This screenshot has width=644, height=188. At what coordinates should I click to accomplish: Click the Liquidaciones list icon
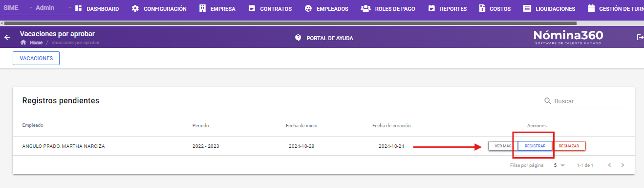[527, 8]
